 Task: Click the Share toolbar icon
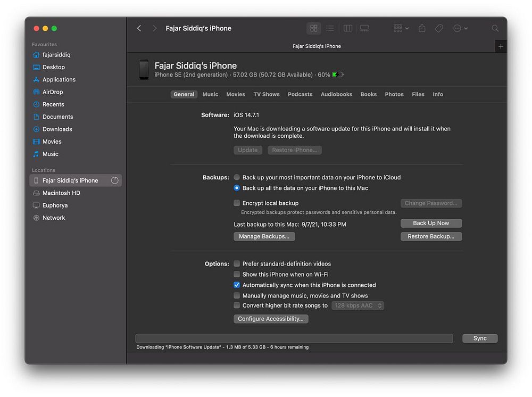pos(422,28)
